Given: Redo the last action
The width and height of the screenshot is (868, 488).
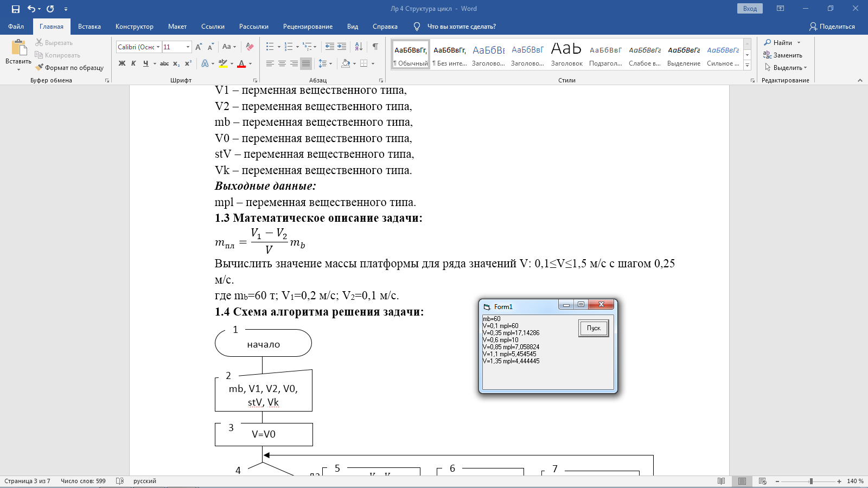Looking at the screenshot, I should [x=50, y=9].
